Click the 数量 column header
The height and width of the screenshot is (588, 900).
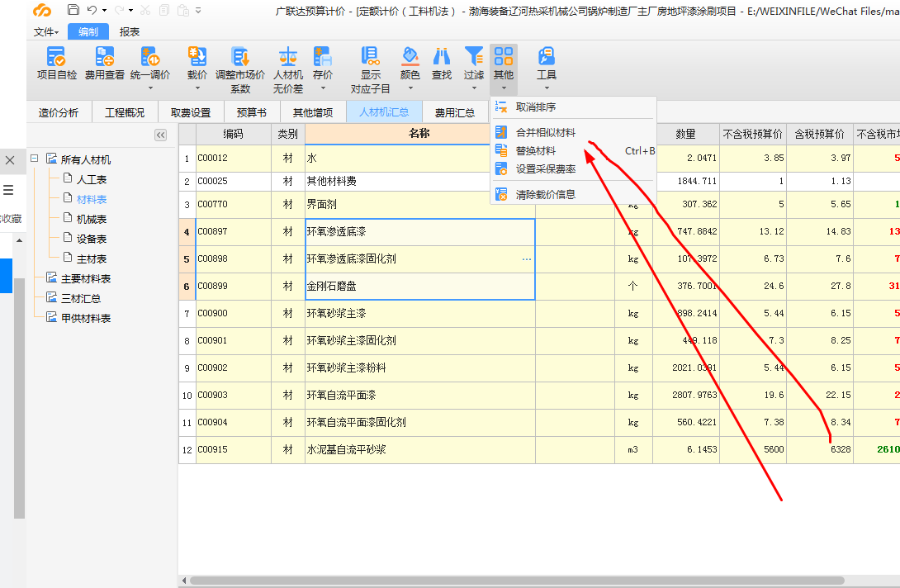coord(686,134)
